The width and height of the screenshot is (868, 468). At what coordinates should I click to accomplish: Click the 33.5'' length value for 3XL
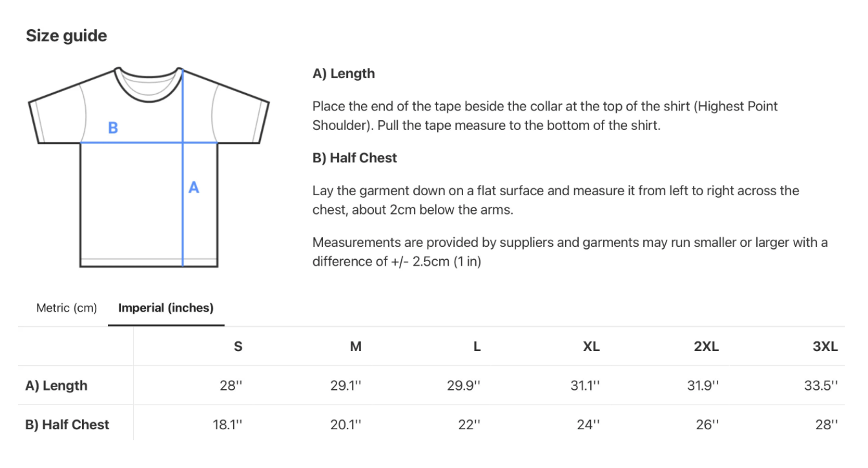[x=821, y=386]
